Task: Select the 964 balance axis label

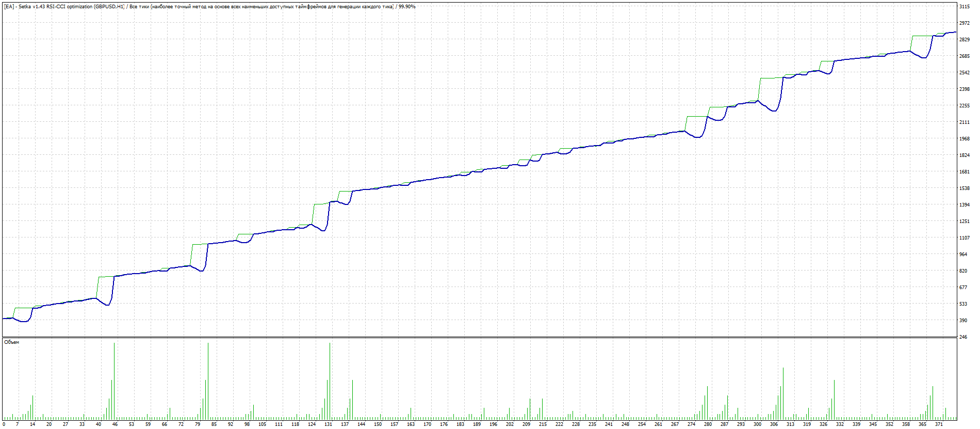Action: [x=963, y=255]
